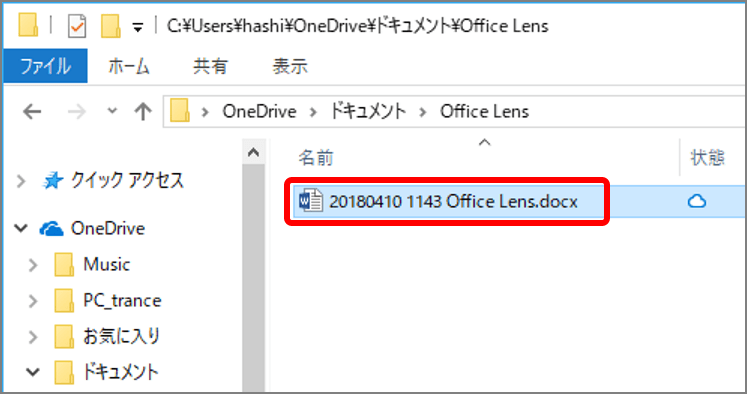
Task: Click the cloud status icon beside the file
Action: pos(697,202)
